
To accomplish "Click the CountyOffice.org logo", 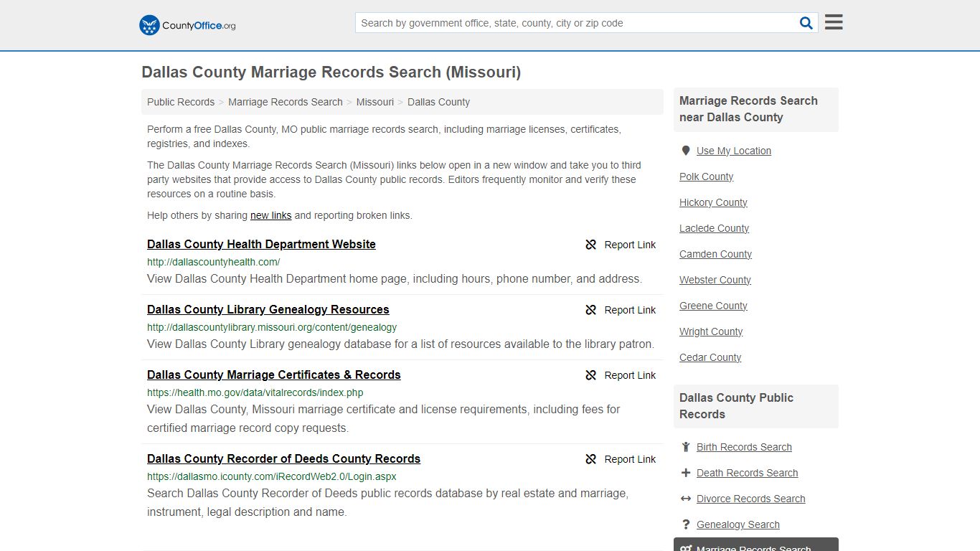I will (187, 25).
